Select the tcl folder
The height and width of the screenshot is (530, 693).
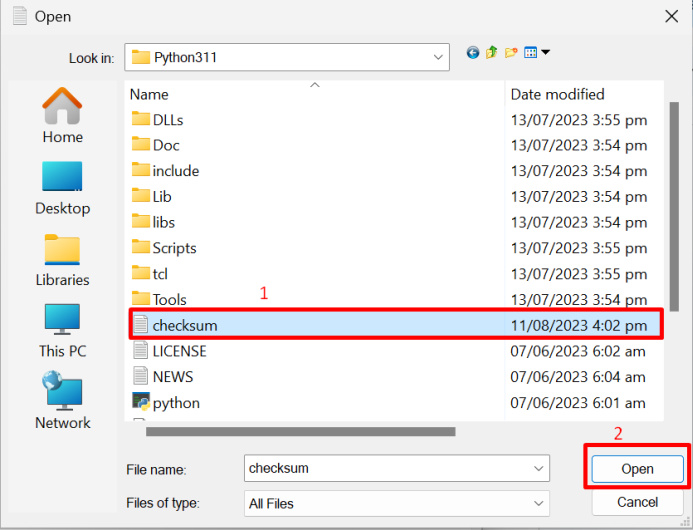coord(149,274)
